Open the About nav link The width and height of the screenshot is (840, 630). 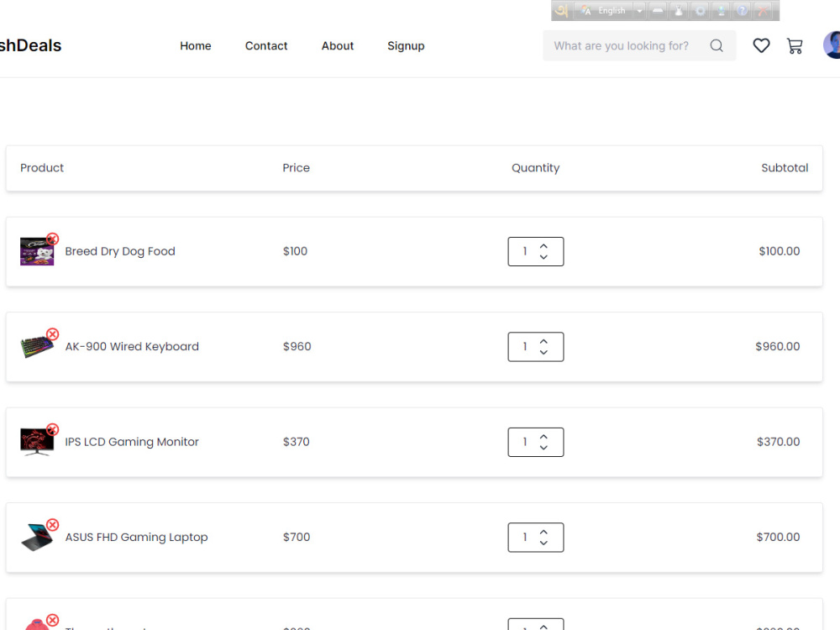pyautogui.click(x=338, y=46)
